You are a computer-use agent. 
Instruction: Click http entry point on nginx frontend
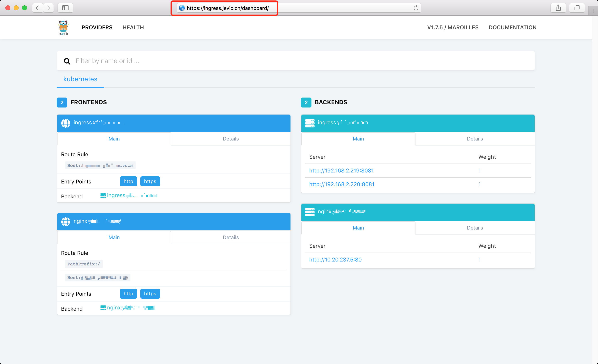(x=128, y=294)
